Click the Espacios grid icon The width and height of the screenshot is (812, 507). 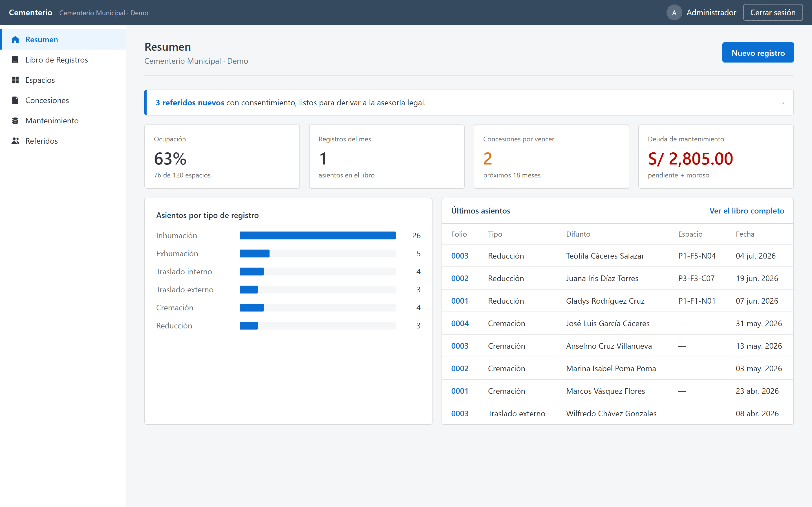point(15,80)
